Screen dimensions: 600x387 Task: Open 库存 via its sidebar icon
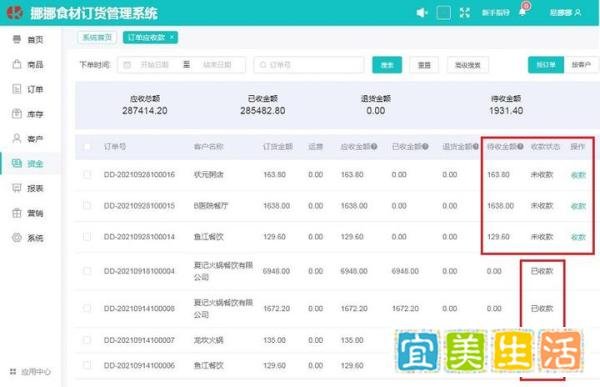pos(17,114)
